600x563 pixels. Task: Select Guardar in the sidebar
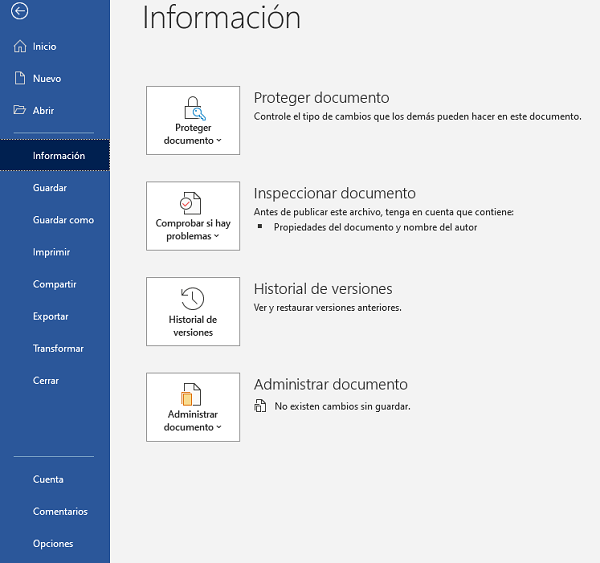point(50,188)
